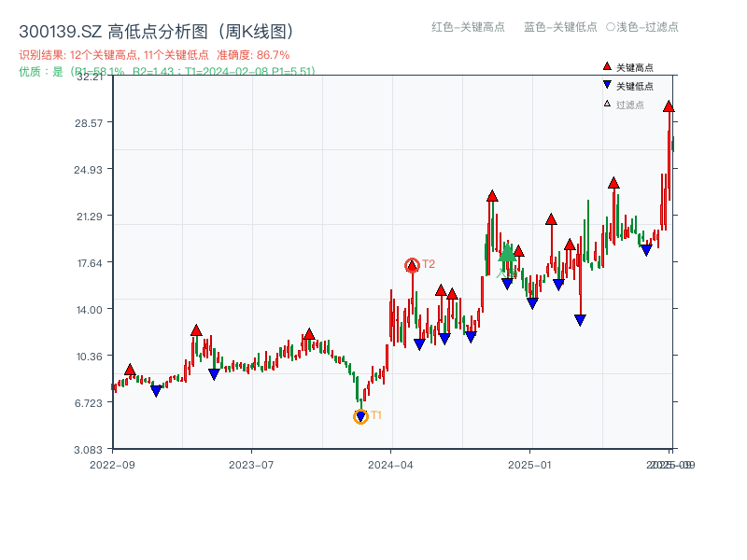Click the 21.29 y-axis value

[x=90, y=217]
